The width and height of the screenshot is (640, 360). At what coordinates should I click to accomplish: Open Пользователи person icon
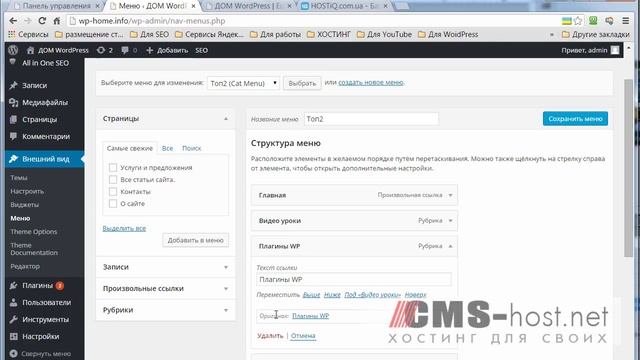(x=13, y=302)
